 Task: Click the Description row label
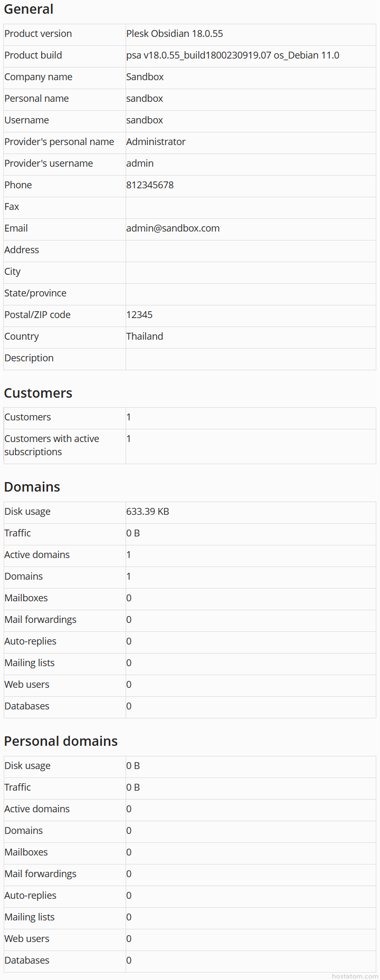click(29, 358)
